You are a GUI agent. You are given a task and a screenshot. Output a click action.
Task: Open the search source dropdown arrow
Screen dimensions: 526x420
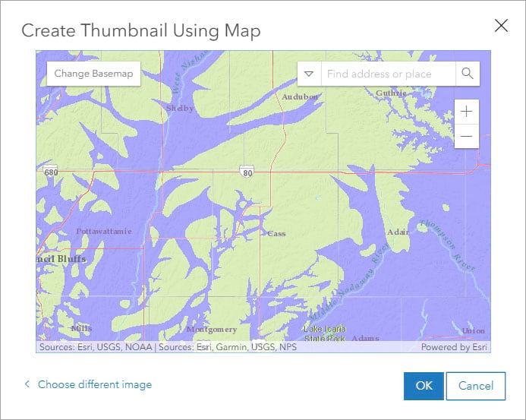click(309, 74)
